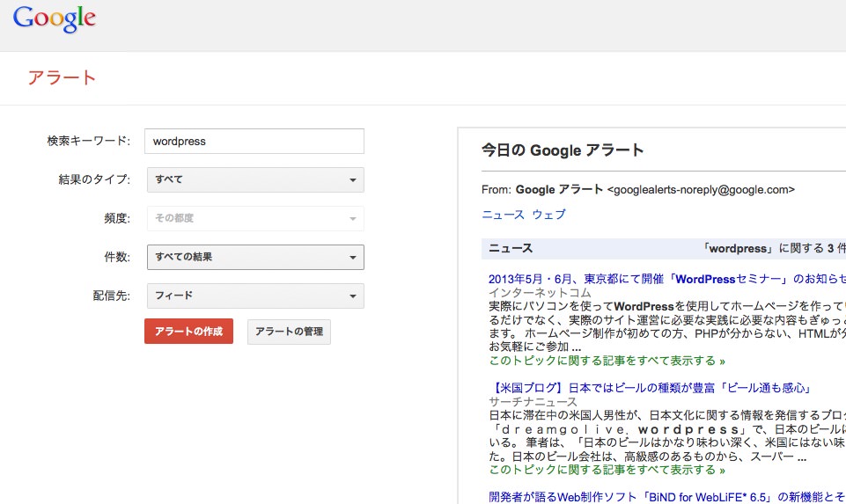Click the googlealerts-noreply@google.com sender address
This screenshot has width=846, height=504.
[701, 190]
